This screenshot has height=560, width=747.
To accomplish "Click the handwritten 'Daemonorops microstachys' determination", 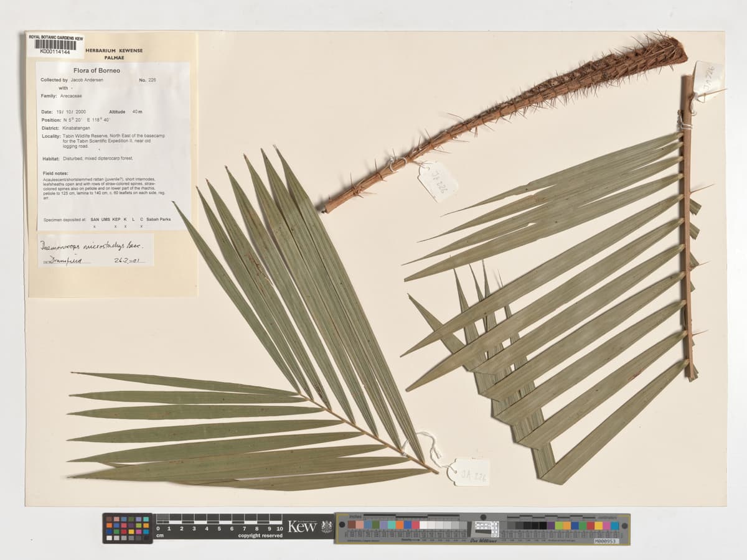I will [91, 245].
